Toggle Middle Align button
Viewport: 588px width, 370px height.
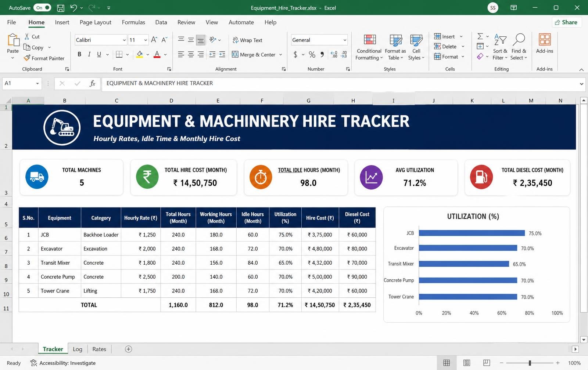[191, 40]
